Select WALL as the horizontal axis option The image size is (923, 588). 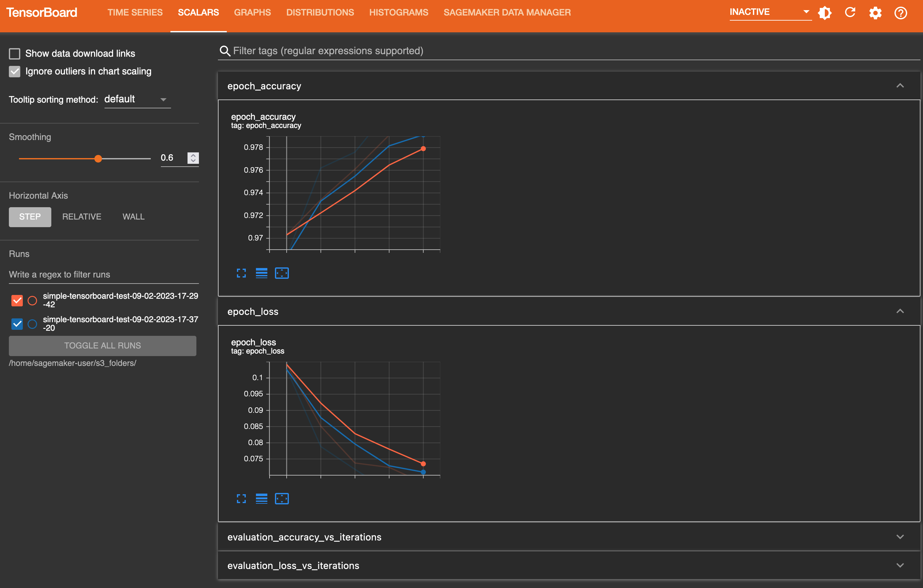point(132,217)
